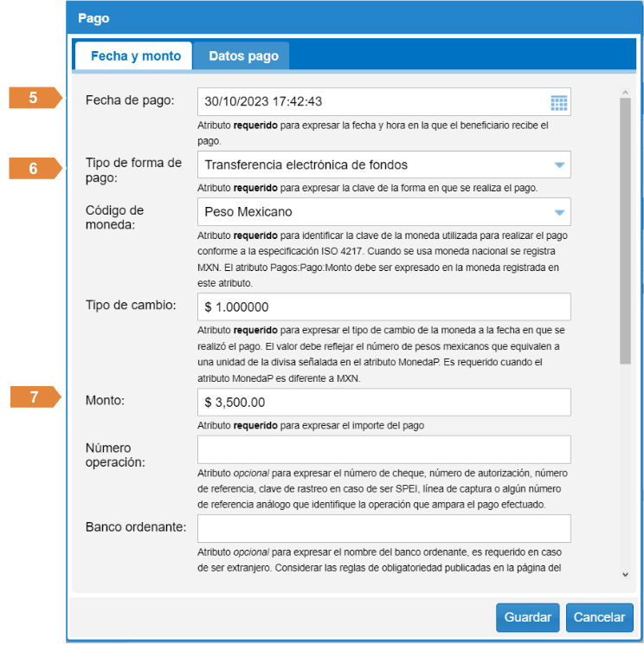Click the vertical scrollbar thumb
The height and width of the screenshot is (645, 644).
coord(625,225)
